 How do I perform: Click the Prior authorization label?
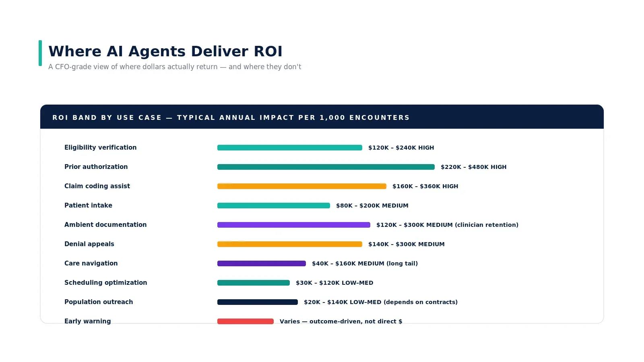click(96, 167)
